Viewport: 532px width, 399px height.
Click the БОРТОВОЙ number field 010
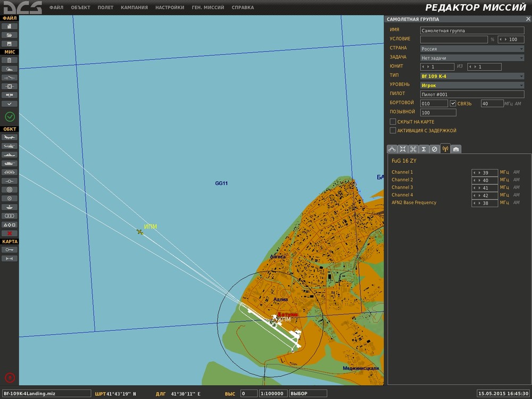click(x=434, y=104)
